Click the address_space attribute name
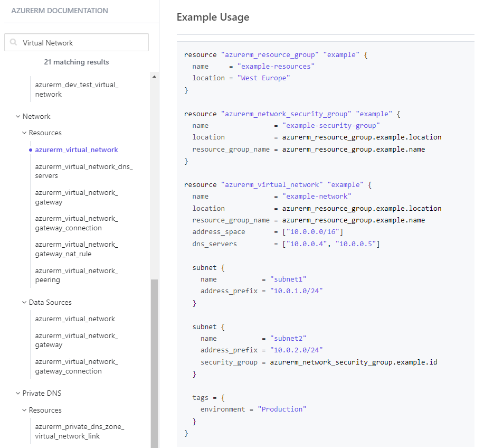The image size is (484, 448). (x=219, y=232)
